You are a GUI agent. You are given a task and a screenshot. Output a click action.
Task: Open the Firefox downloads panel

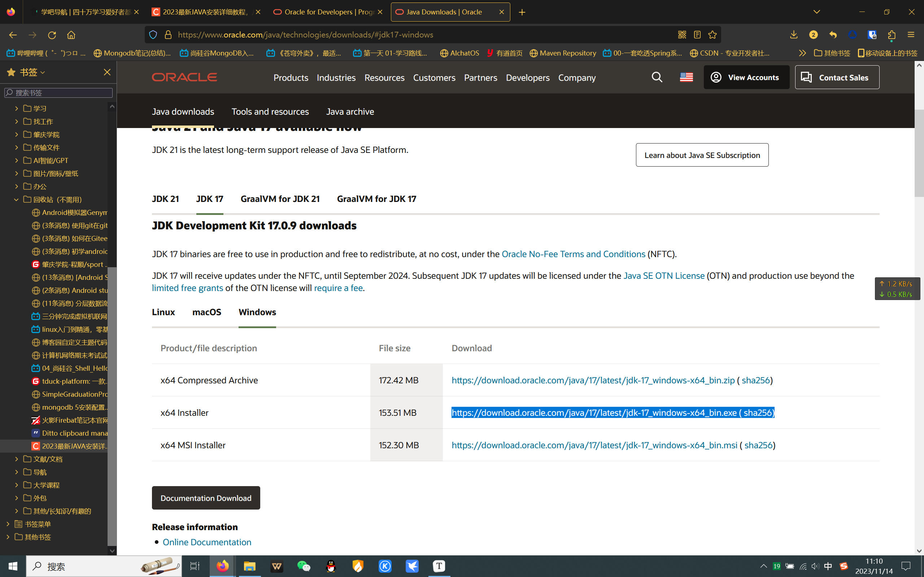tap(793, 35)
